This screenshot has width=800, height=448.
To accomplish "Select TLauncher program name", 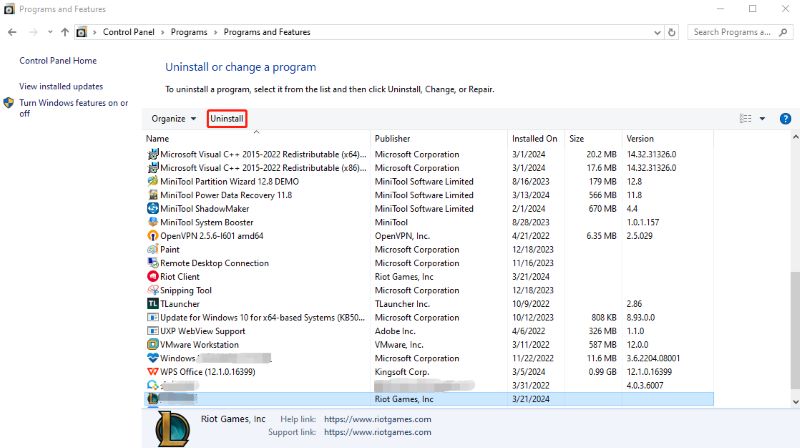I will pos(180,304).
